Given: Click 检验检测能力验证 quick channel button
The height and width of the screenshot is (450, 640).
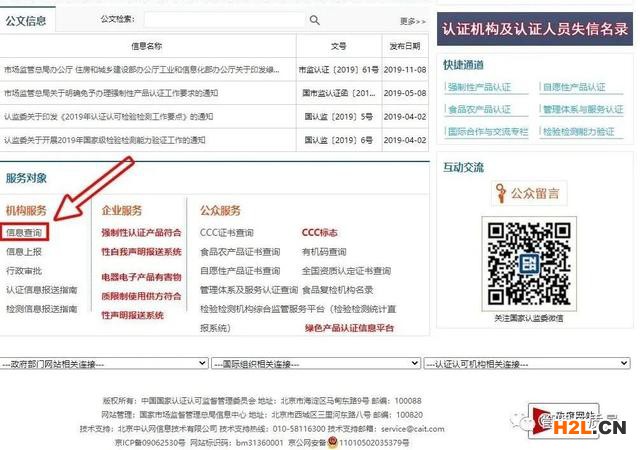Looking at the screenshot, I should [x=583, y=132].
